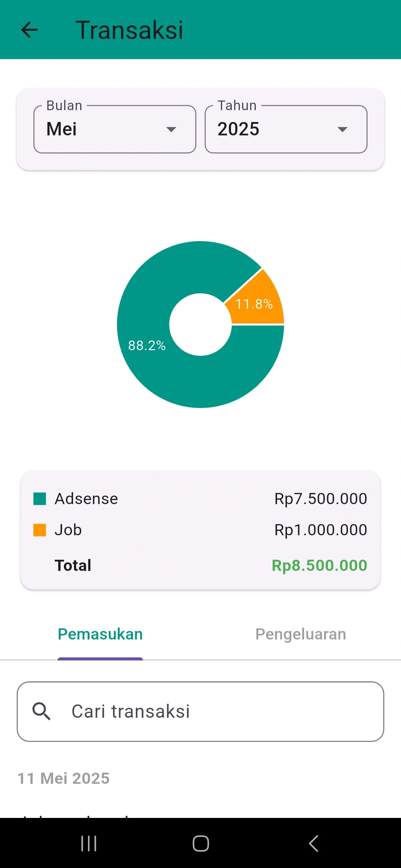Click the search magnifier icon
The height and width of the screenshot is (868, 401).
[41, 711]
